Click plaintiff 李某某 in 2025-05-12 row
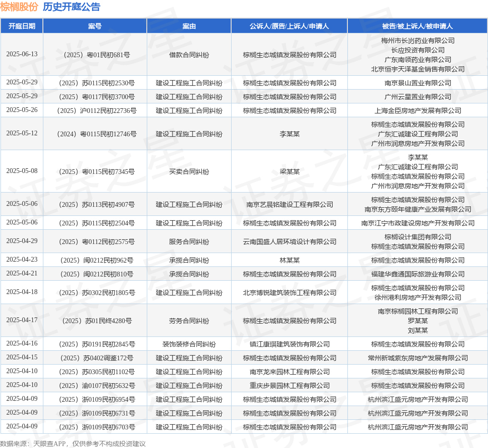The height and width of the screenshot is (448, 488). (289, 134)
